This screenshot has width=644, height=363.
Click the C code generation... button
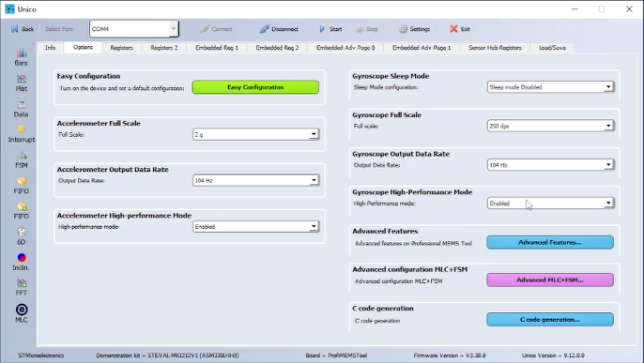[x=550, y=319]
